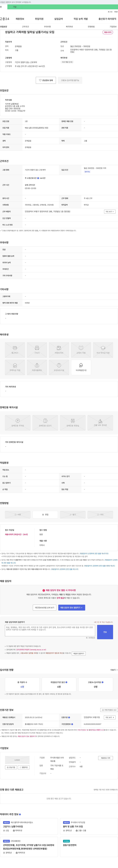Jump to the 기업정보 section tab
The image size is (118, 868).
[x=113, y=27]
